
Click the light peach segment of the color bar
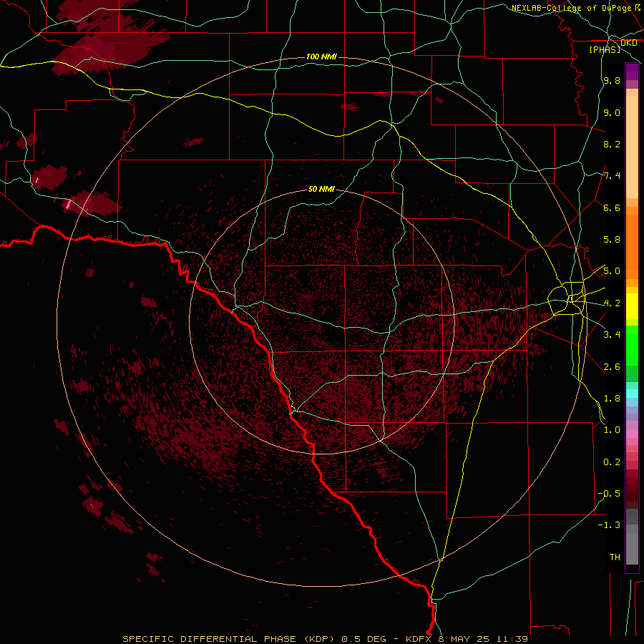tap(632, 147)
